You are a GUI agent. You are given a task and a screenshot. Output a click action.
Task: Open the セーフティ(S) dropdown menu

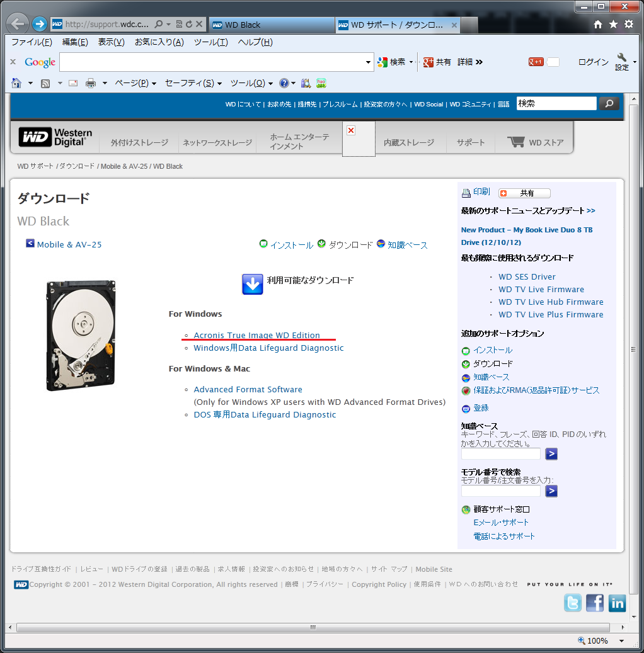coord(193,83)
